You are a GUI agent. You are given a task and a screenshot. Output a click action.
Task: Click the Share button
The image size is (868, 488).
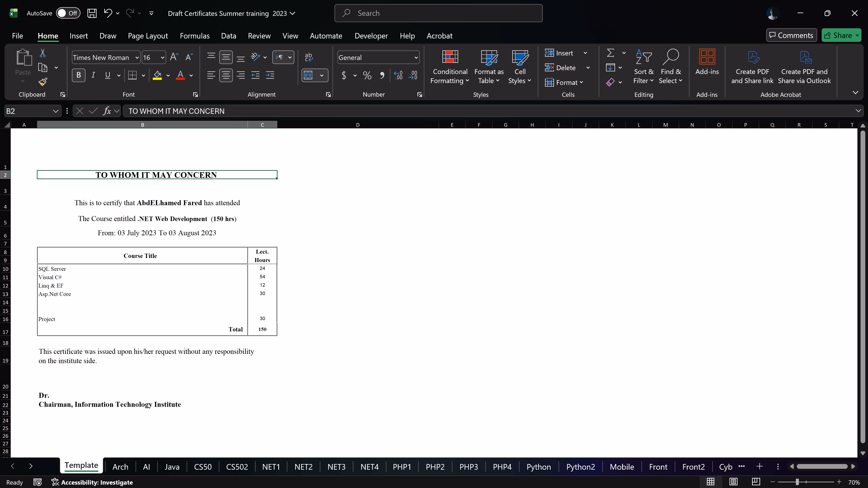[841, 36]
